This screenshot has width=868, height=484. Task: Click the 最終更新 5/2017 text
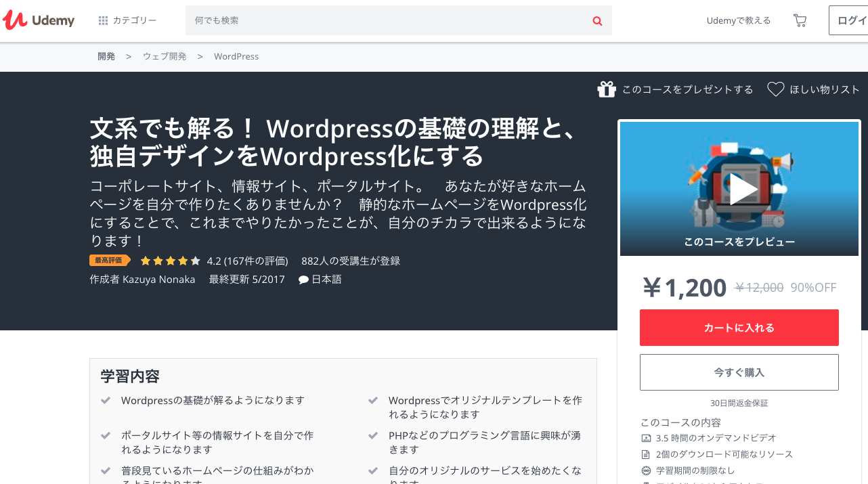[x=247, y=279]
